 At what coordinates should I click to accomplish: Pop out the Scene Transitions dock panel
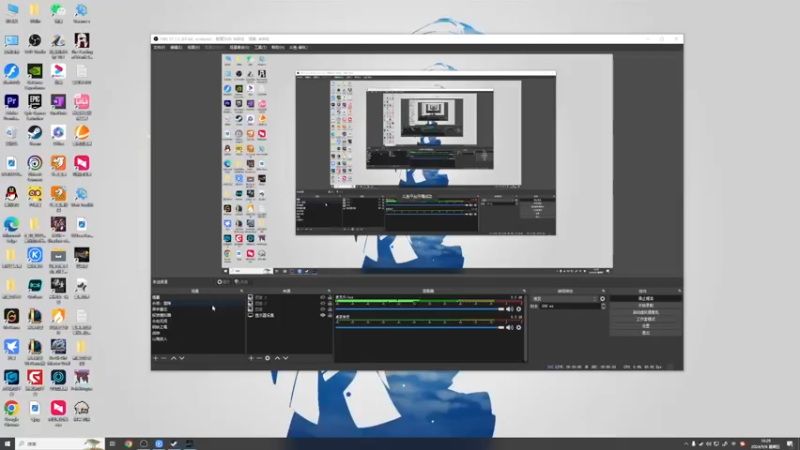coord(603,291)
